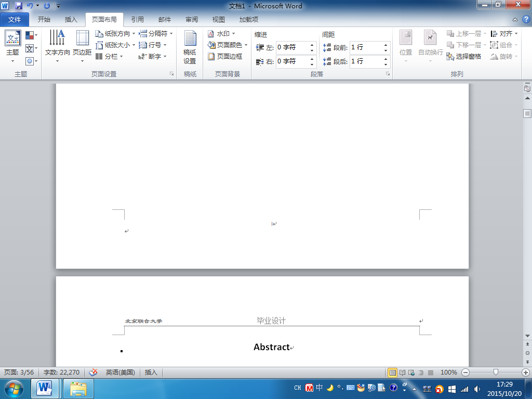532x399 pixels.
Task: Collapse the ribbon with caret icon
Action: click(x=515, y=20)
